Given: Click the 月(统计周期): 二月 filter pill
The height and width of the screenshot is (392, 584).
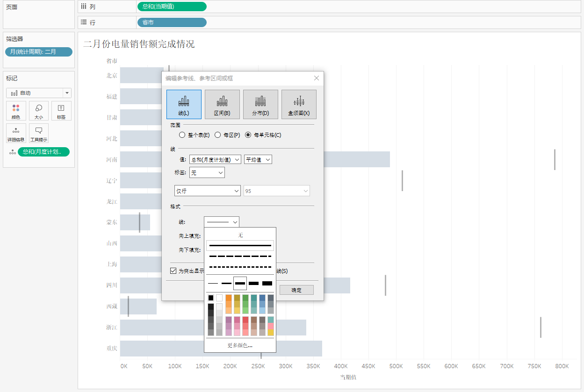Looking at the screenshot, I should (x=39, y=52).
